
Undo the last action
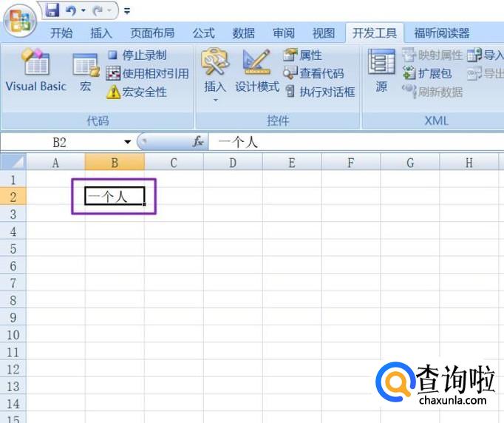click(x=71, y=10)
